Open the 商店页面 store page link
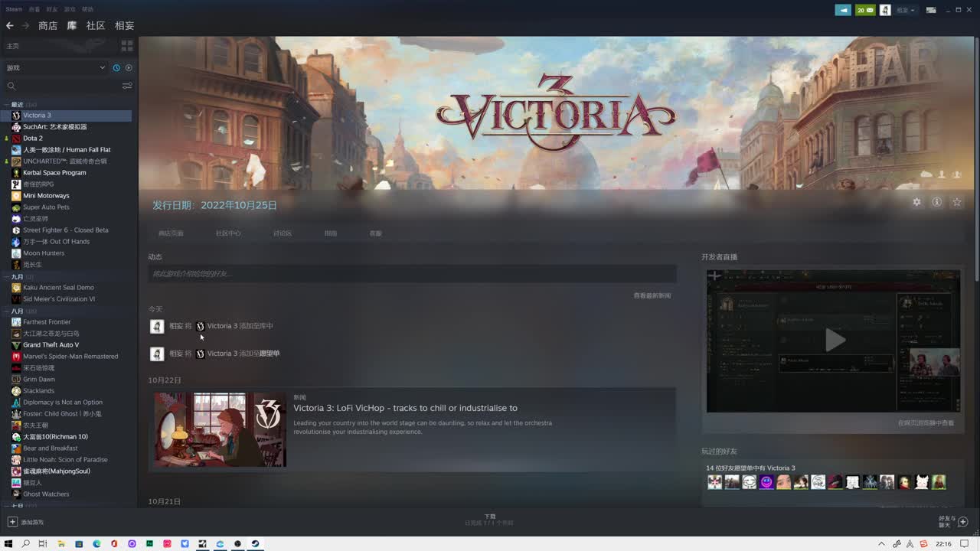Image resolution: width=980 pixels, height=551 pixels. (x=171, y=233)
